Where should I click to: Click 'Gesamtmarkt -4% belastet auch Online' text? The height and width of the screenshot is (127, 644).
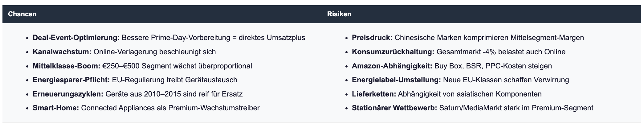coord(501,52)
